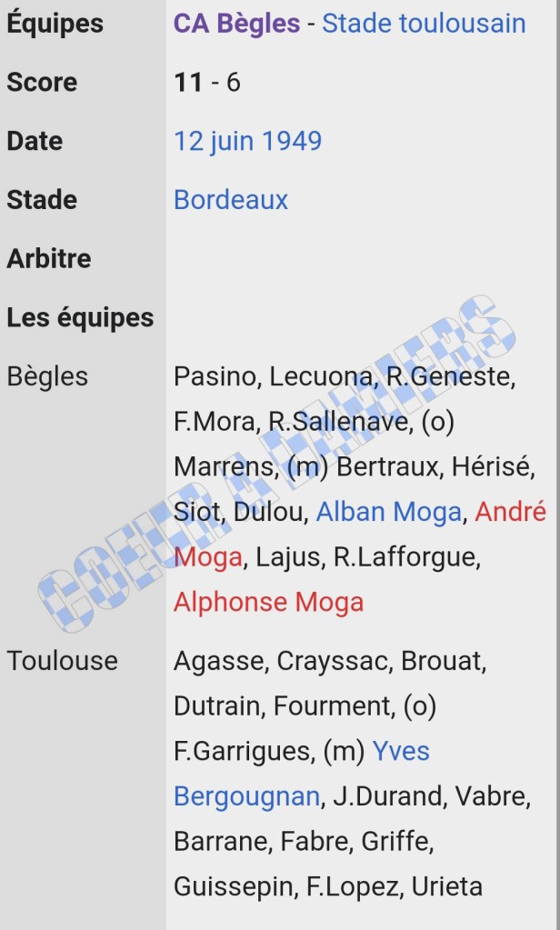Open the red Alphonse Moga link
Screen dimensions: 560x930
268,602
